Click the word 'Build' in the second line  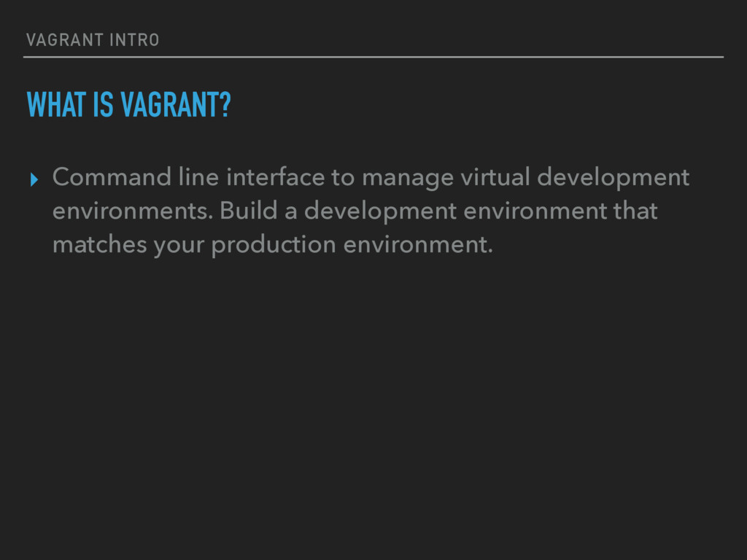click(248, 210)
